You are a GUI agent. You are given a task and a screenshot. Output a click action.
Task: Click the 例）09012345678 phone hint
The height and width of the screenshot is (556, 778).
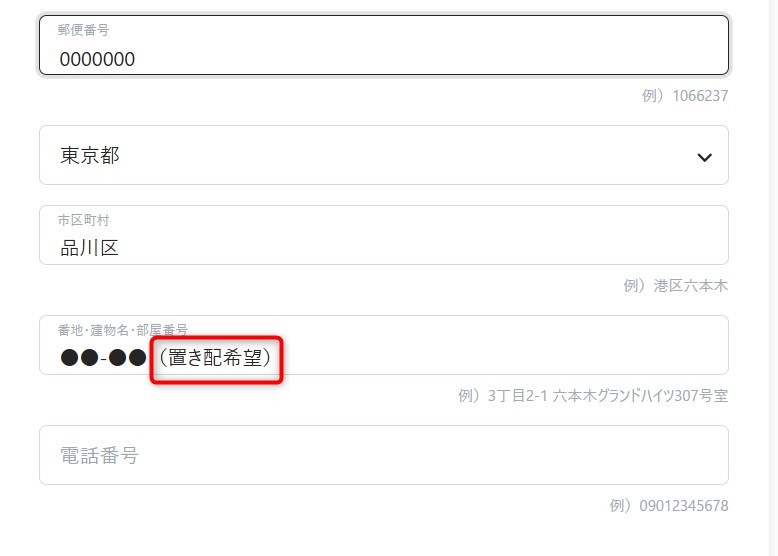(x=669, y=506)
